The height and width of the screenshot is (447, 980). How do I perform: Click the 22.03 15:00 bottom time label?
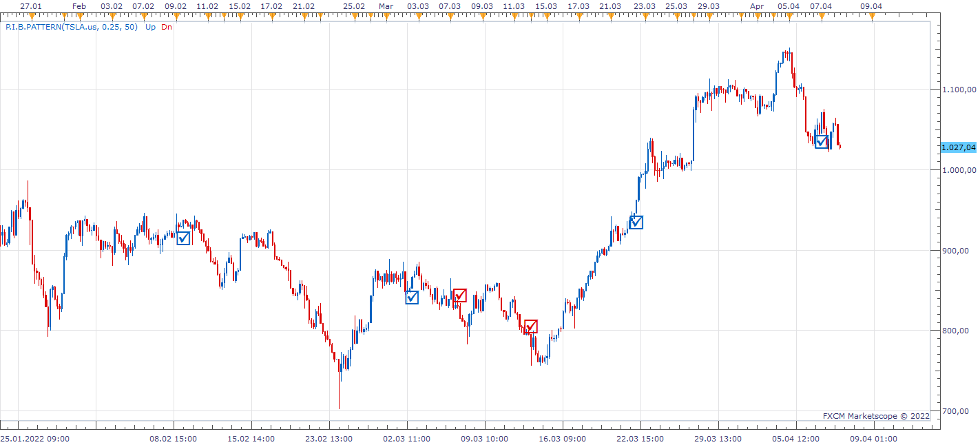640,439
